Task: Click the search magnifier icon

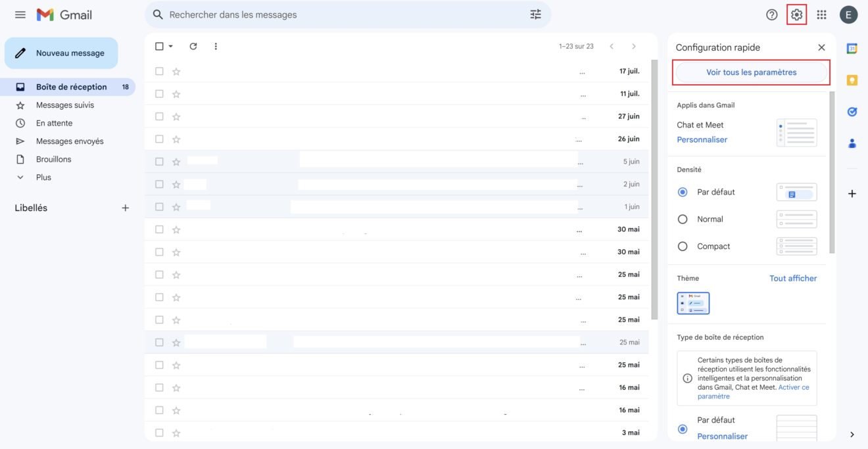Action: 158,14
